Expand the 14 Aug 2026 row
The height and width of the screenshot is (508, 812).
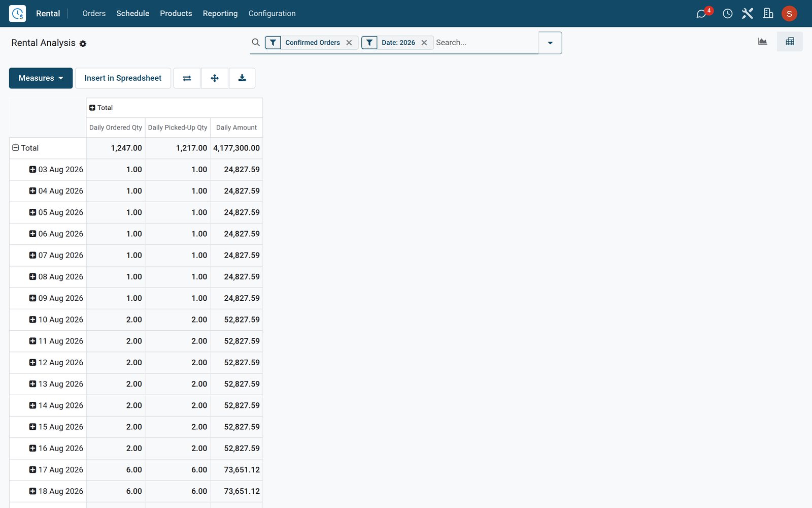tap(56, 405)
